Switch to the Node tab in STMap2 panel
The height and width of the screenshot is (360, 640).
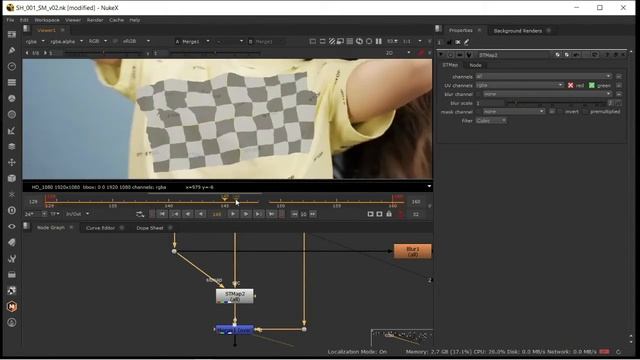[475, 65]
